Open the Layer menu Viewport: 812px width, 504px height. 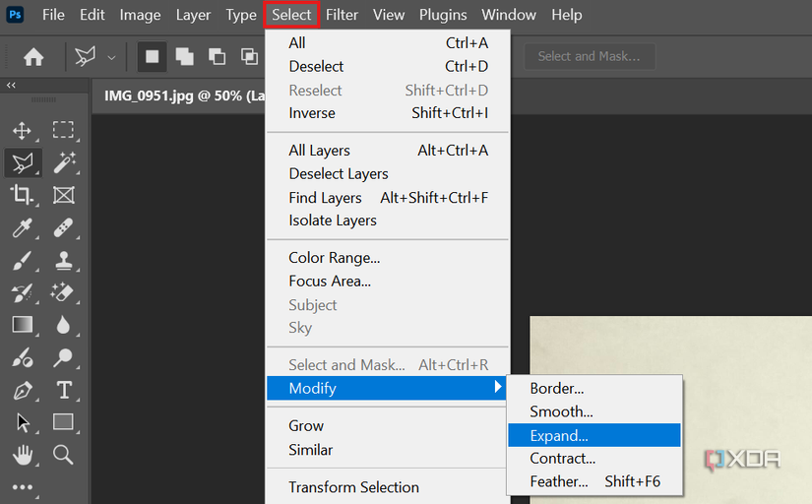193,15
